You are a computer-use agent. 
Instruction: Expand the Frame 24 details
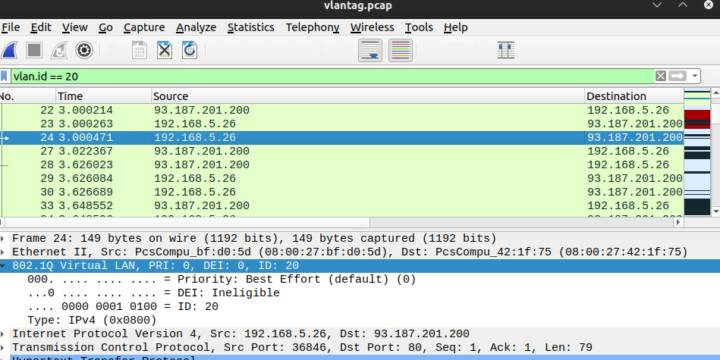(x=3, y=239)
